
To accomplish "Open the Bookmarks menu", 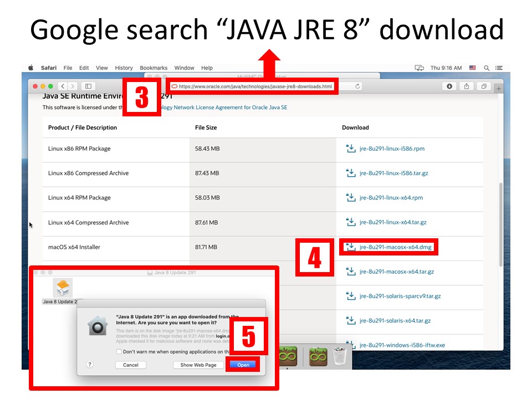I will (154, 68).
